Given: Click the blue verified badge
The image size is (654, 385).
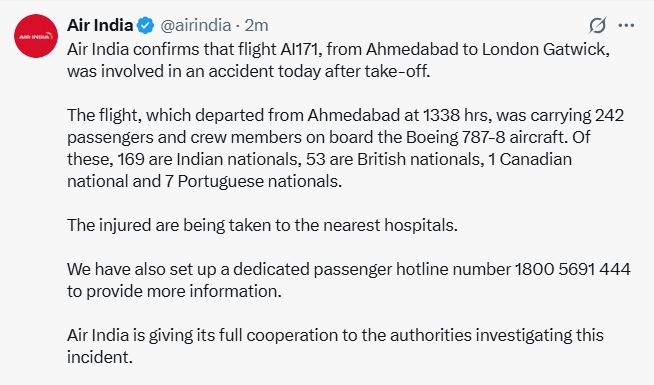Looking at the screenshot, I should pyautogui.click(x=146, y=25).
